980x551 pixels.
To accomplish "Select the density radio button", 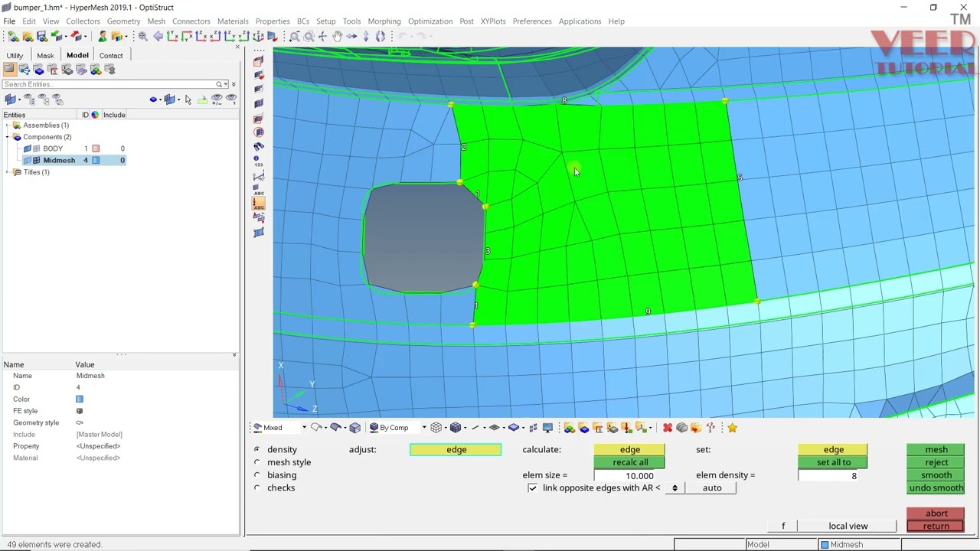I will pos(257,449).
